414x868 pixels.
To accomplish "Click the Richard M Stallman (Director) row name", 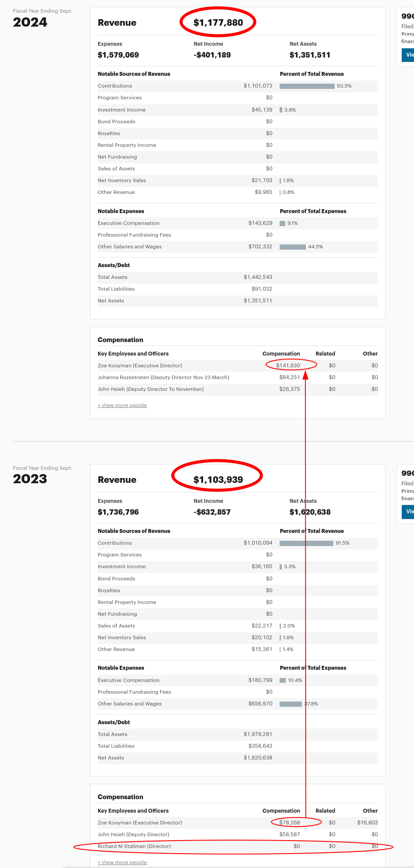I will point(134,846).
